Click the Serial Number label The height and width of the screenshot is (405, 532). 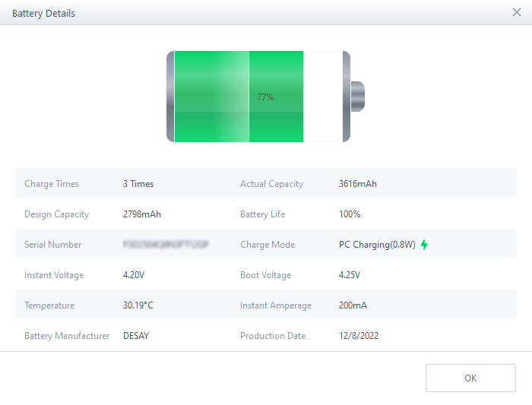click(52, 245)
